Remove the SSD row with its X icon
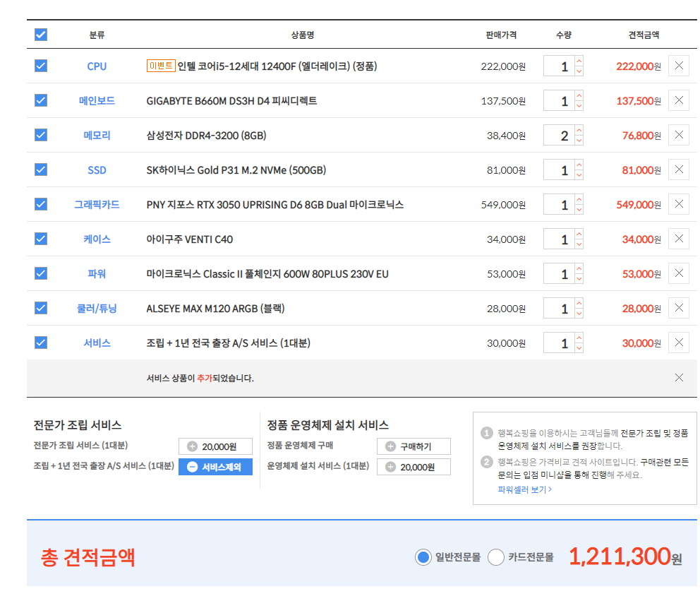Screen dimensions: 700x589 pyautogui.click(x=679, y=169)
